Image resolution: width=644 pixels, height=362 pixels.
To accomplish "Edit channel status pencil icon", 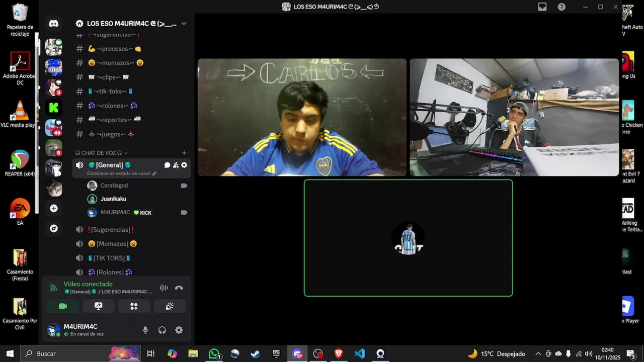I will (154, 173).
